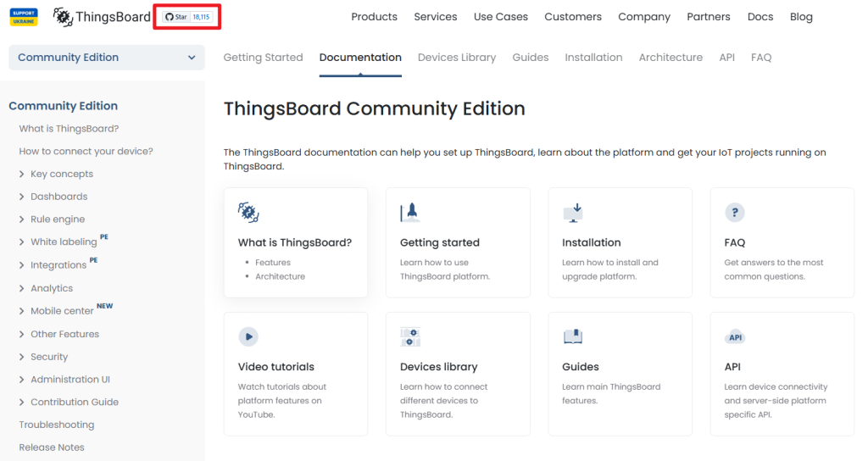Image resolution: width=868 pixels, height=461 pixels.
Task: Expand Dashboards section chevron
Action: tap(21, 197)
